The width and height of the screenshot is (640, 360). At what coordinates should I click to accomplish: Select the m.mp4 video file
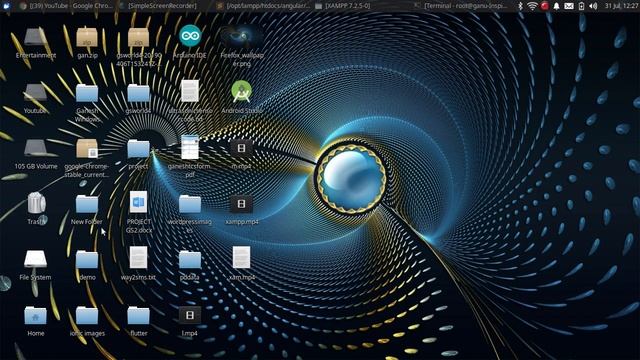[241, 148]
